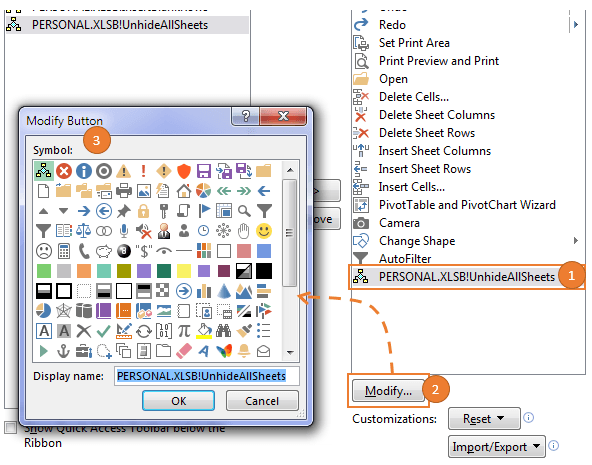Viewport: 592px width, 465px height.
Task: Choose the binoculars symbol
Action: click(224, 331)
